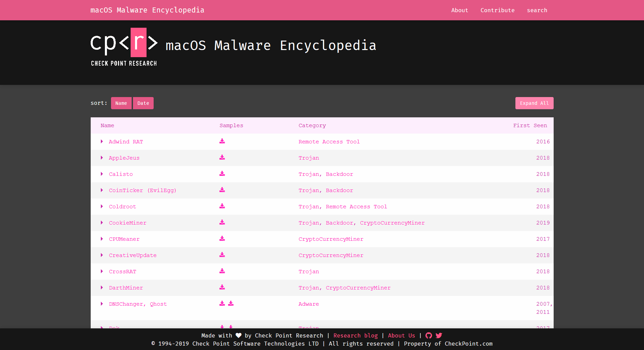
Task: Open the CrossRAT entry name
Action: pyautogui.click(x=123, y=272)
